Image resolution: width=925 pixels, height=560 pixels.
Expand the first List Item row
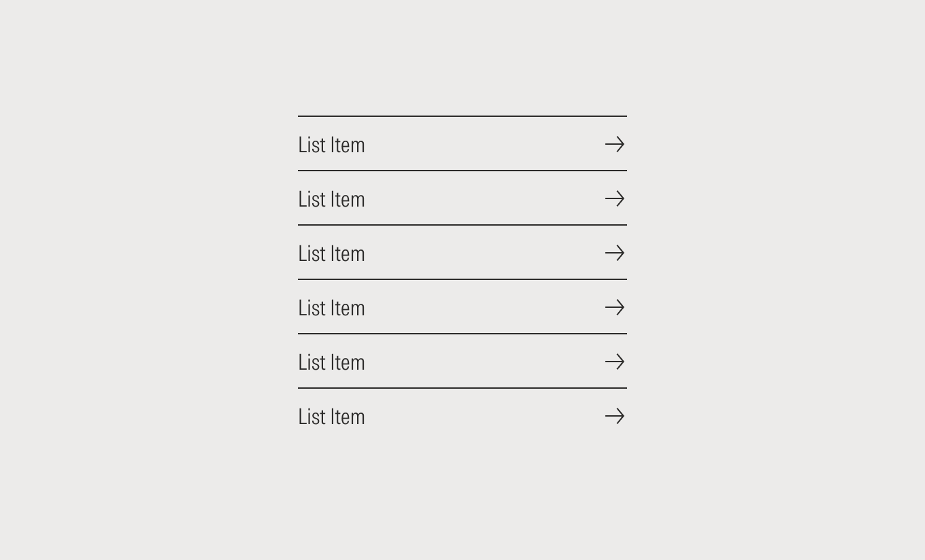click(462, 144)
